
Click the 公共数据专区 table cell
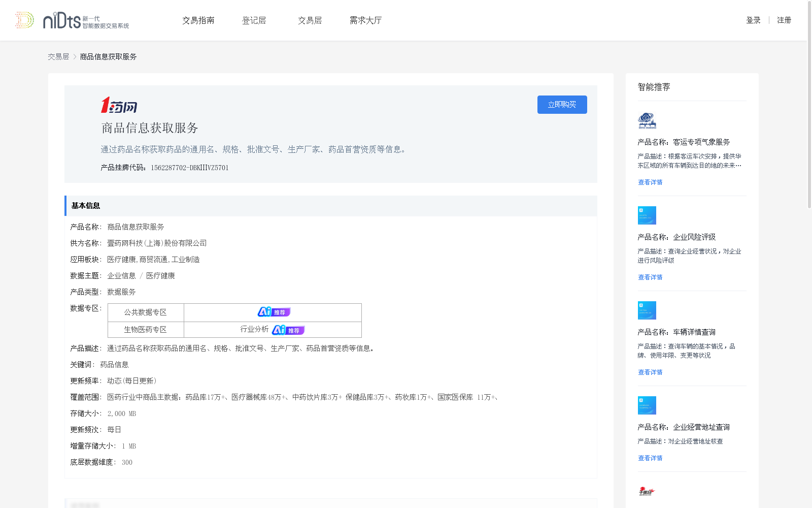146,312
